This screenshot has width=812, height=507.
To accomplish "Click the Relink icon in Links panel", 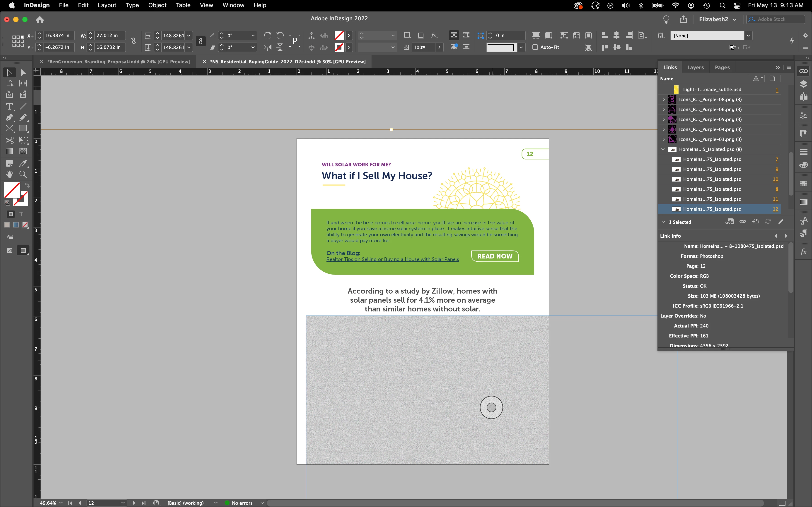I will point(742,222).
